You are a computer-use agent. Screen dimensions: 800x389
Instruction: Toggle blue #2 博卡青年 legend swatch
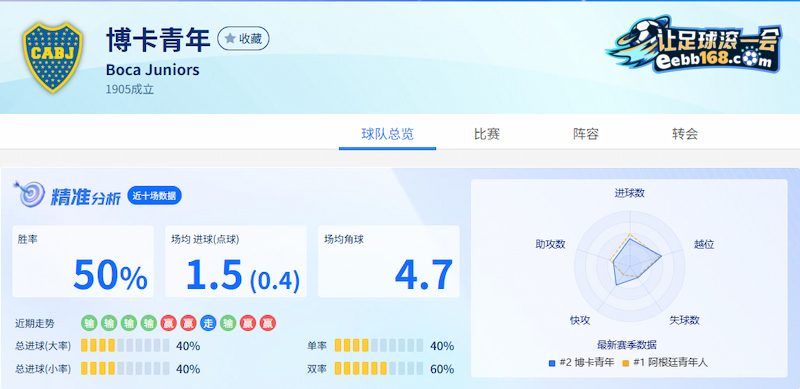click(552, 363)
